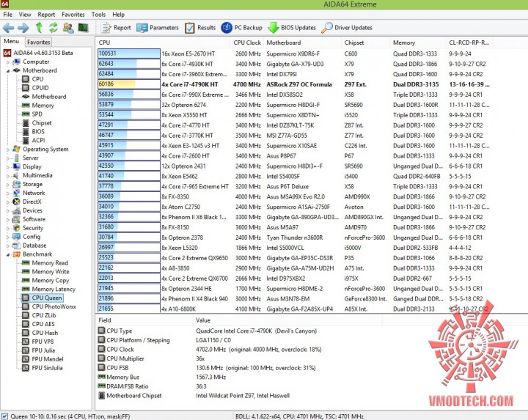
Task: Click the green Up arrow icon
Action: point(39,28)
